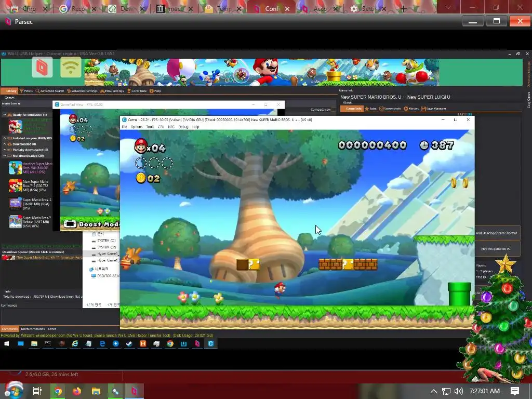Switch to the Batch commands tab
This screenshot has height=399, width=532.
tap(33, 329)
